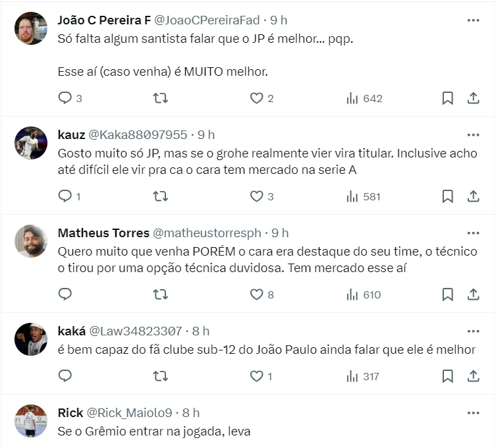Bookmark kaká's tweet about João Paulo
The width and height of the screenshot is (496, 448).
coord(447,376)
